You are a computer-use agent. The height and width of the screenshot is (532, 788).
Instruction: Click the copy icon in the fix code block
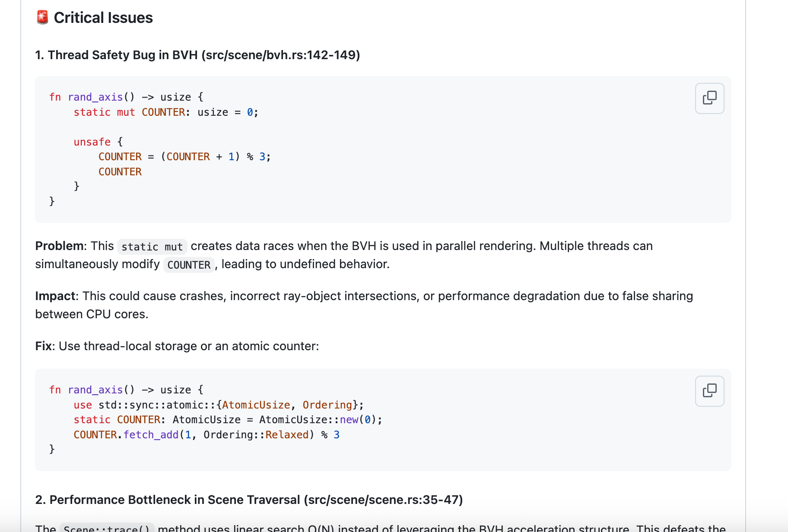[x=709, y=391]
